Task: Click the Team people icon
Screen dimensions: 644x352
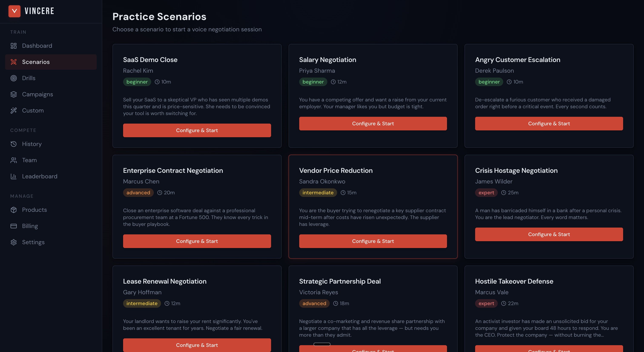Action: tap(13, 160)
